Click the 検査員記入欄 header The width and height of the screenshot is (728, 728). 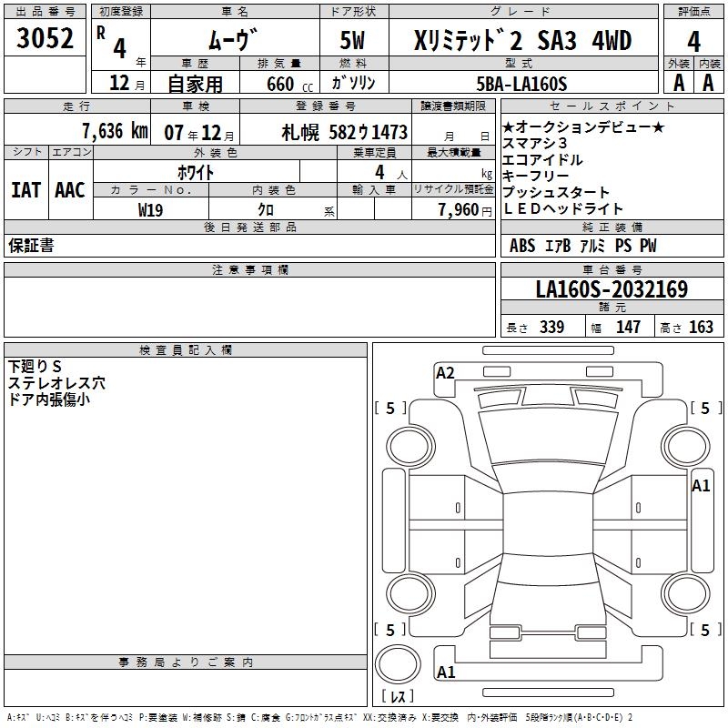coord(186,350)
